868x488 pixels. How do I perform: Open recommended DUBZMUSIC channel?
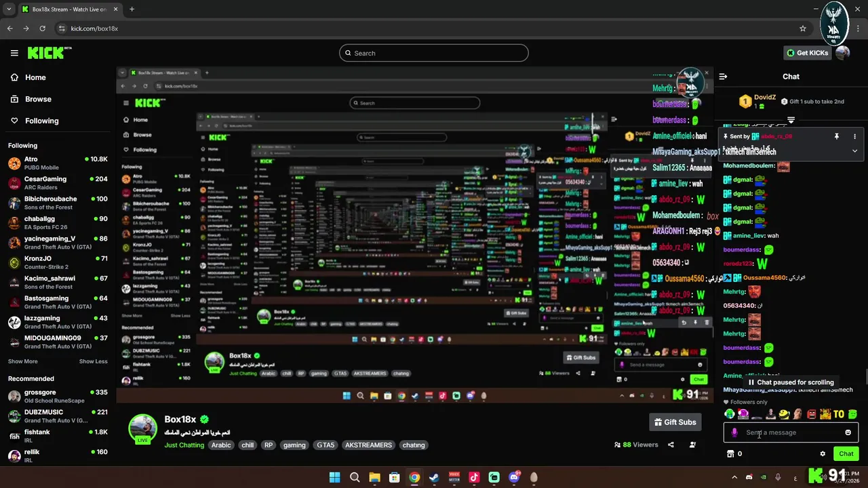click(x=58, y=415)
